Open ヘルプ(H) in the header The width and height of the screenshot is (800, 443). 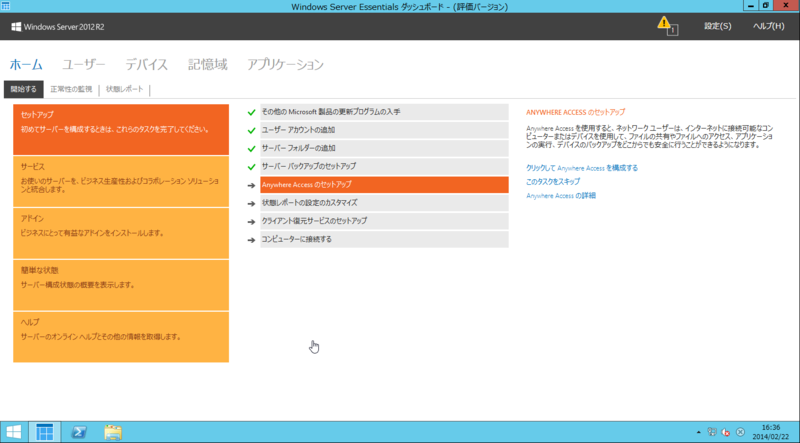coord(768,26)
